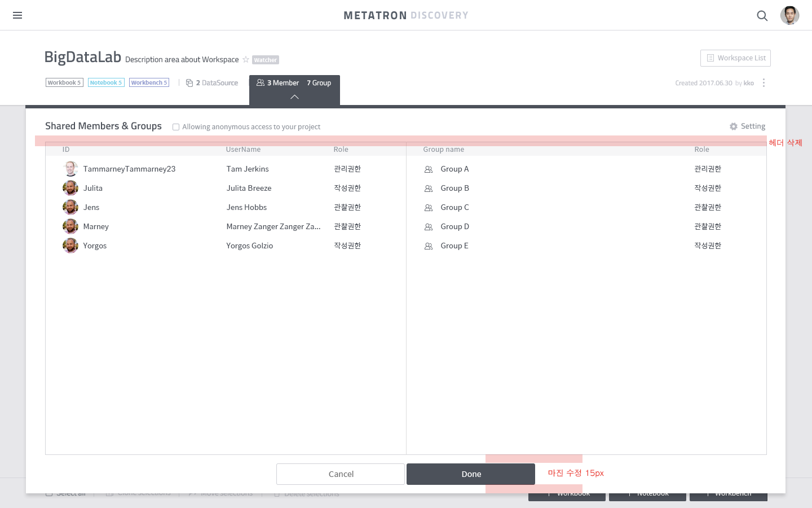Click the role of Group E

(708, 246)
